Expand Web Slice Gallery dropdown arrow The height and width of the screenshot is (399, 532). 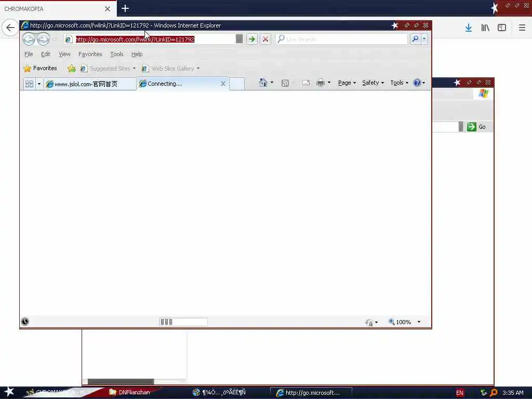coord(198,69)
